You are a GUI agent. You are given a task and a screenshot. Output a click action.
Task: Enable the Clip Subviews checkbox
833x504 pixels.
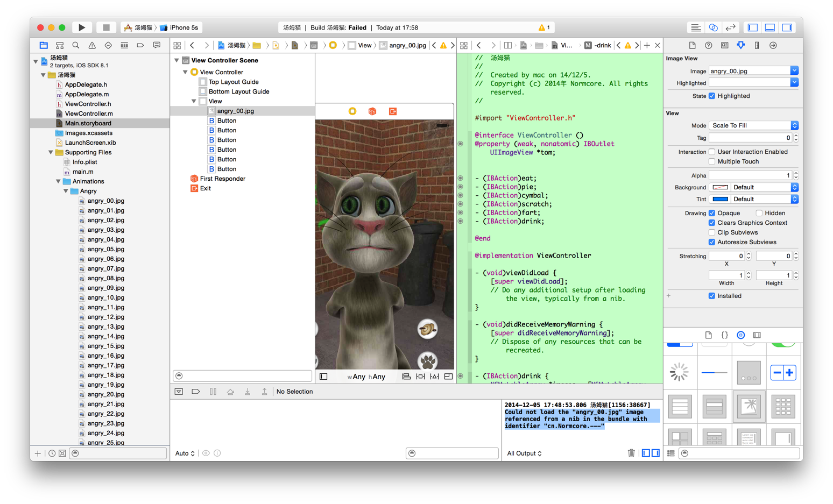pos(712,232)
